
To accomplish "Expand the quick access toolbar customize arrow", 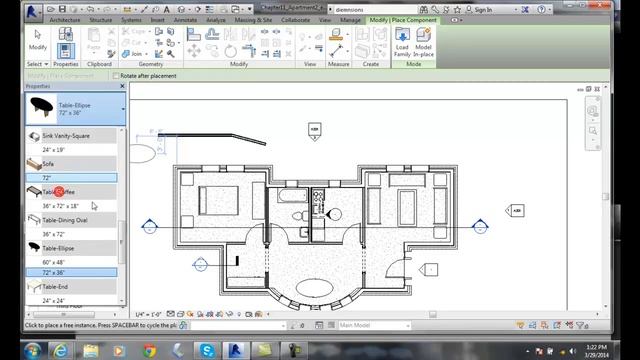I will (250, 9).
